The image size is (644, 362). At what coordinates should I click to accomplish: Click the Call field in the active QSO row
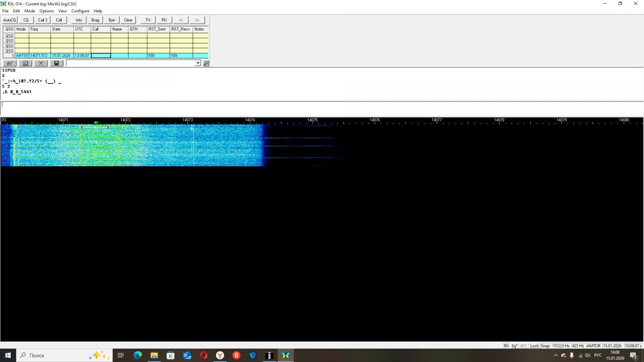101,56
